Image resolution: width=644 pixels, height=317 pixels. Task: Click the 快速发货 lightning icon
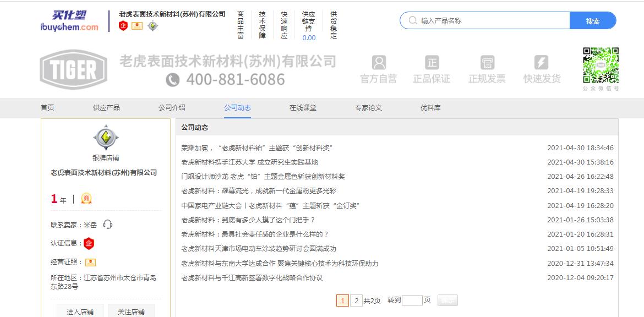(541, 62)
